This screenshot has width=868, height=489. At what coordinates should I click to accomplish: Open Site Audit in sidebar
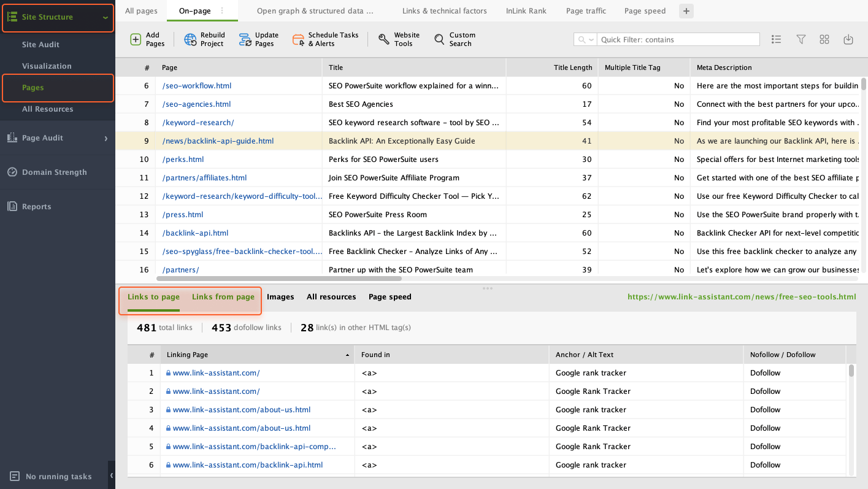[40, 44]
